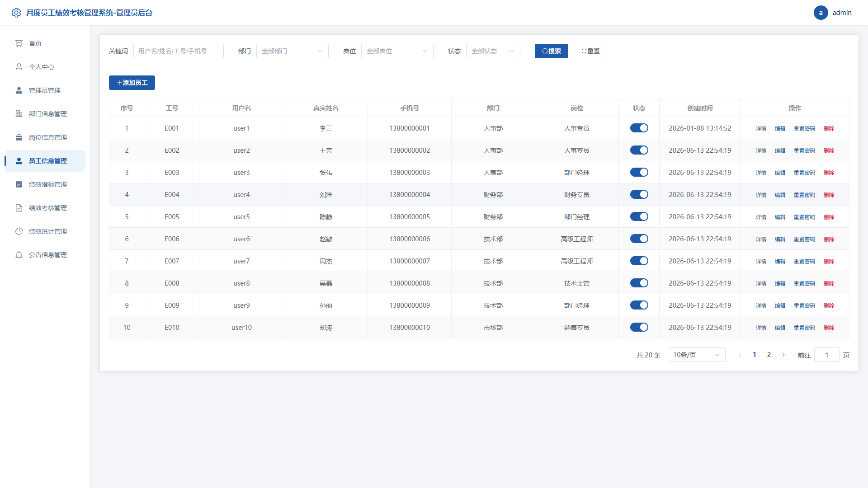Image resolution: width=868 pixels, height=488 pixels.
Task: Click the 共 20 条 total count
Action: click(648, 355)
